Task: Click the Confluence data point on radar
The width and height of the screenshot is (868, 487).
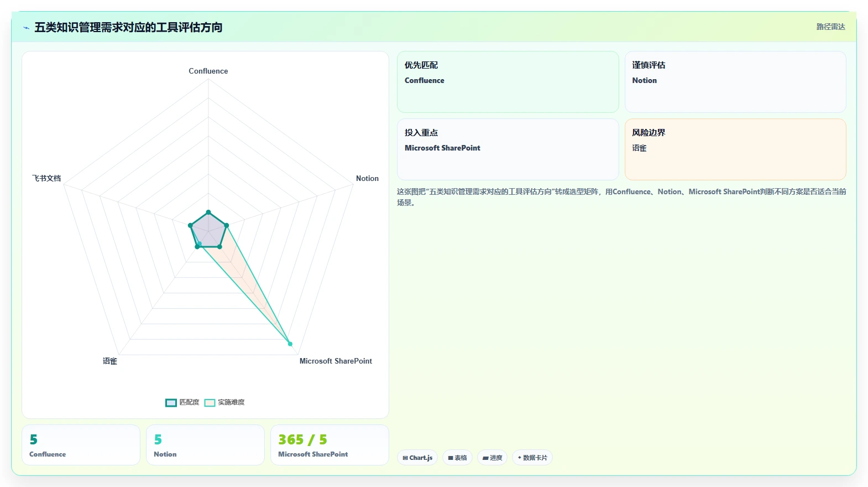Action: 208,212
